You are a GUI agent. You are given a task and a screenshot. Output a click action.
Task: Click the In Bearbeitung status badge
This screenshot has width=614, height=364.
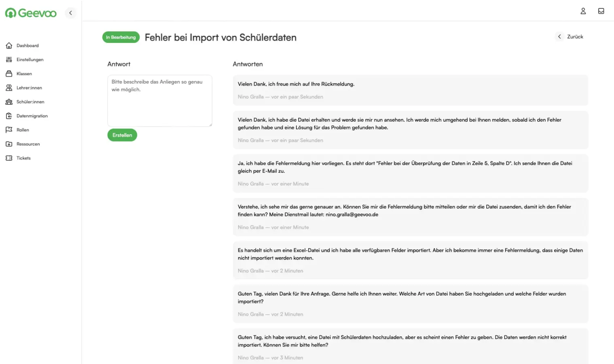(121, 37)
